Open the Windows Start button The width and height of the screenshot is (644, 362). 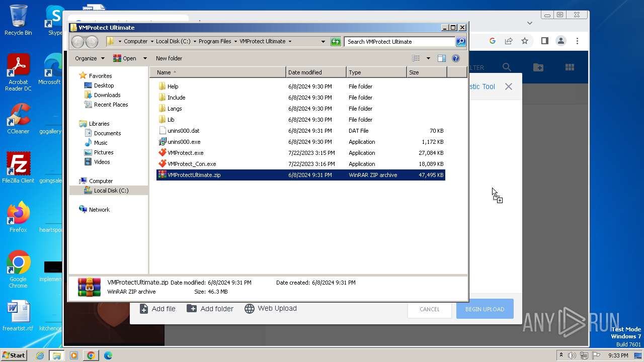click(x=14, y=355)
